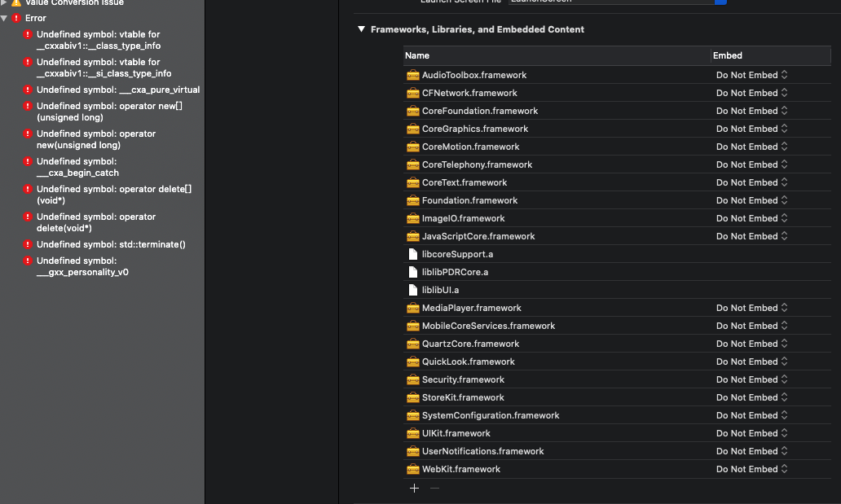Sort frameworks by the Name column header
This screenshot has height=504, width=841.
point(557,55)
